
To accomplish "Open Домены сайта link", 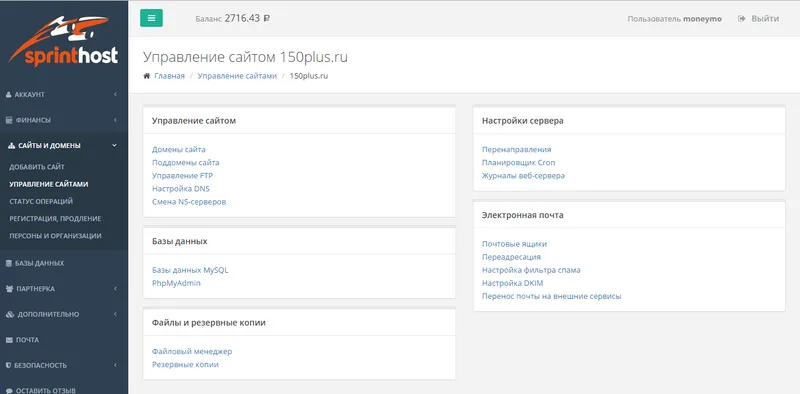I will coord(179,150).
